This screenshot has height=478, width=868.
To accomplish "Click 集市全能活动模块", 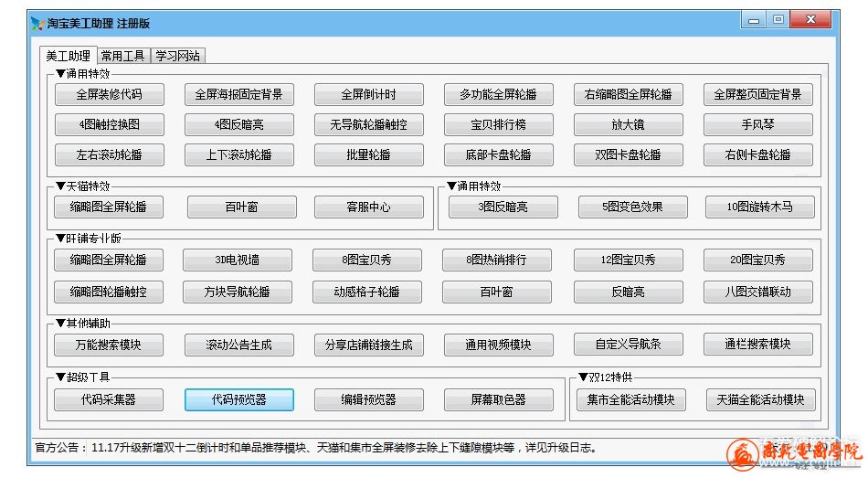I will [x=631, y=400].
